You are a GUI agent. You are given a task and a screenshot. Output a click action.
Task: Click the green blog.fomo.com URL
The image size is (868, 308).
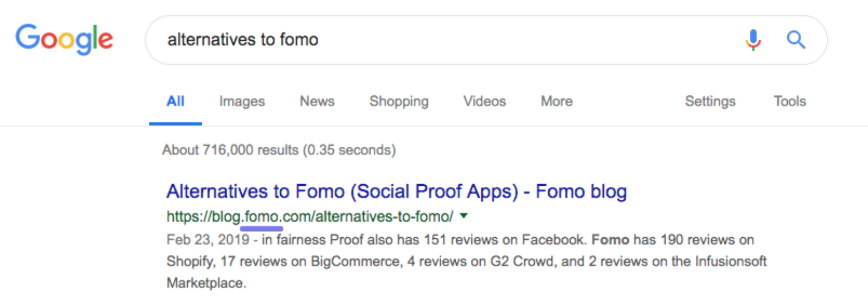click(x=309, y=215)
